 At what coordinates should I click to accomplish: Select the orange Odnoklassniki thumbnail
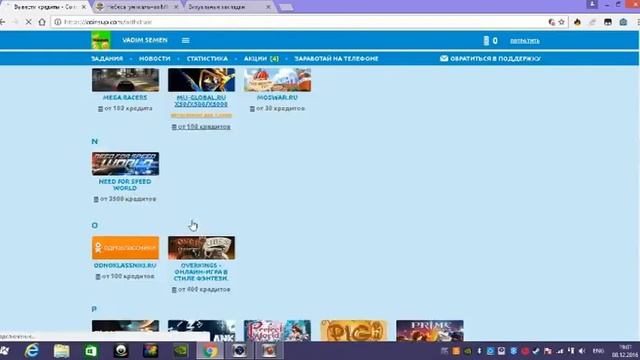[x=125, y=248]
